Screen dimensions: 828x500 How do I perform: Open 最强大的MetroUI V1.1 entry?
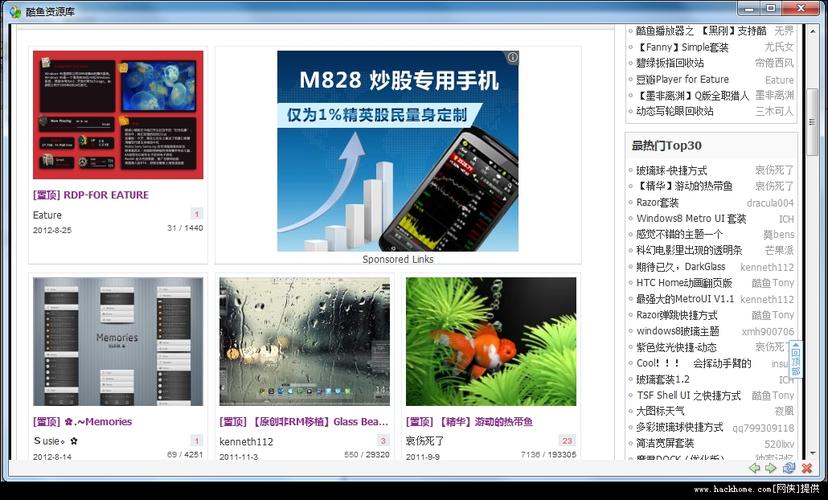tap(685, 299)
